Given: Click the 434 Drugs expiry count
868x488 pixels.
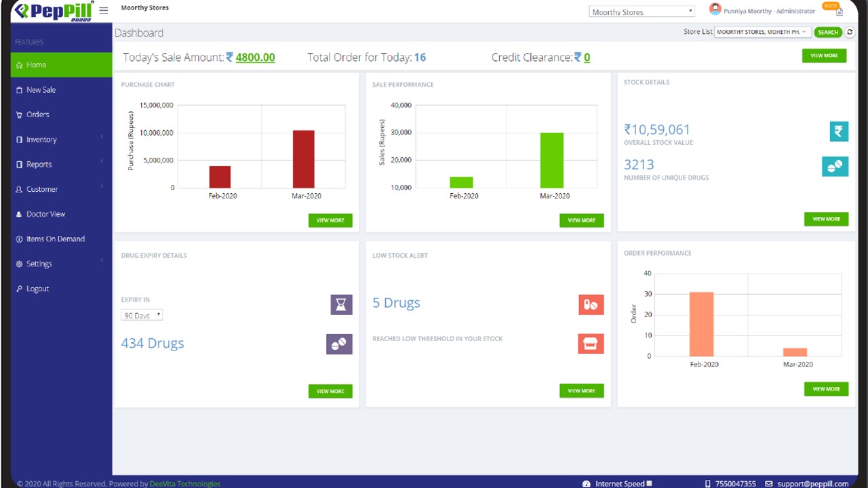Looking at the screenshot, I should pos(153,343).
